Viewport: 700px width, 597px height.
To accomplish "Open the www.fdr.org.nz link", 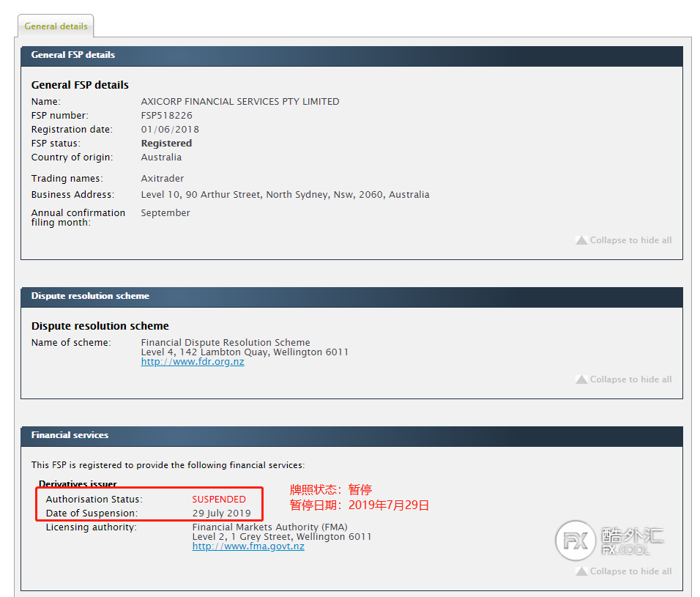I will point(193,362).
